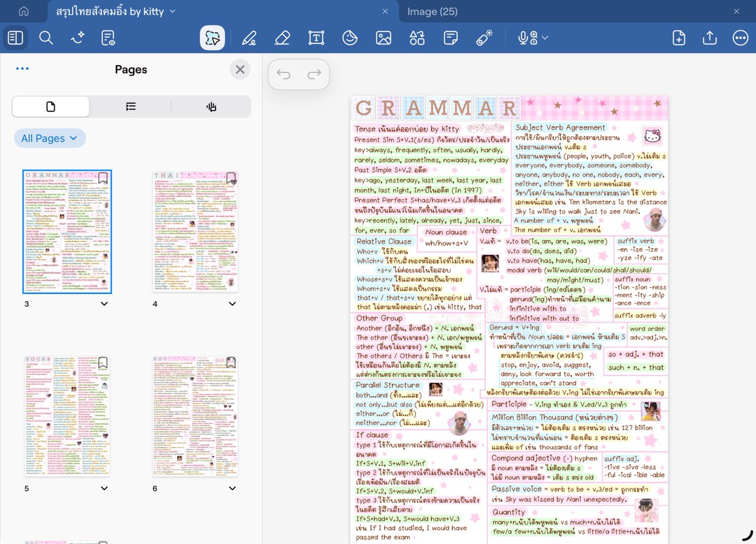
Task: Switch to outline list view
Action: pos(130,106)
